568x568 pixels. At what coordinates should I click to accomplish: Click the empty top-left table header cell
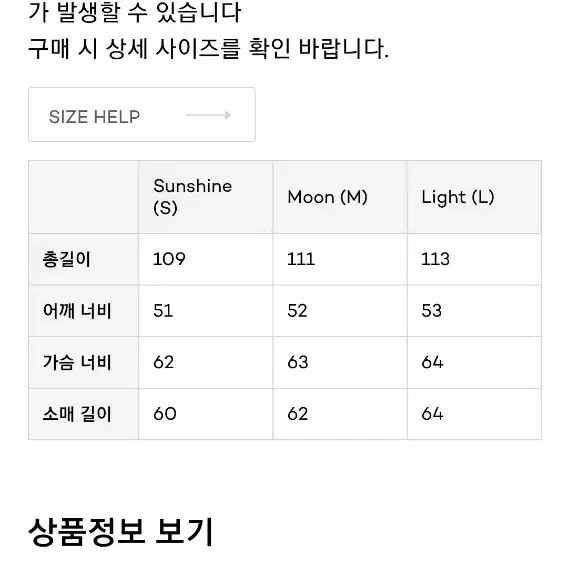(83, 197)
